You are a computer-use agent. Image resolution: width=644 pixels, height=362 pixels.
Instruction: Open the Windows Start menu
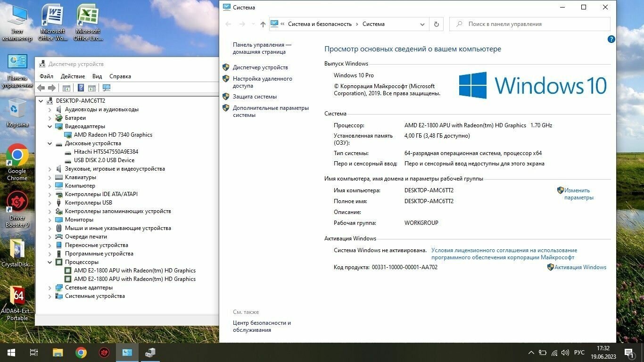click(x=11, y=352)
